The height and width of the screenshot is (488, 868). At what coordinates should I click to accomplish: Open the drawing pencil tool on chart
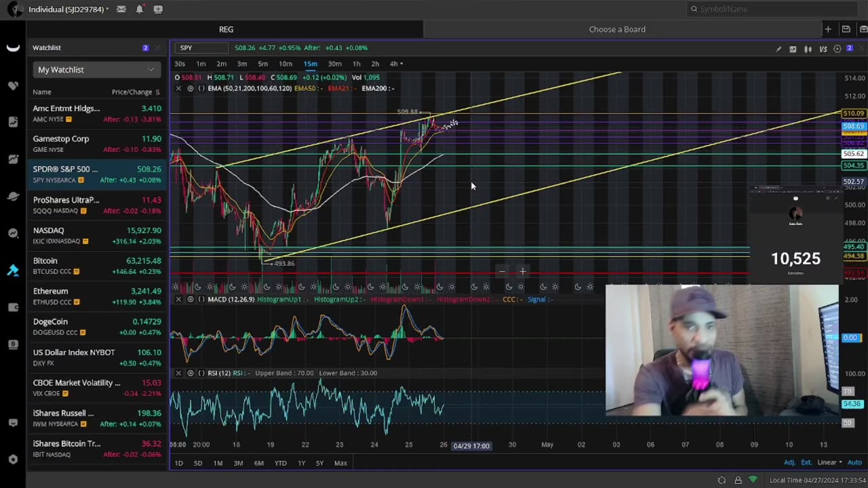pos(778,49)
